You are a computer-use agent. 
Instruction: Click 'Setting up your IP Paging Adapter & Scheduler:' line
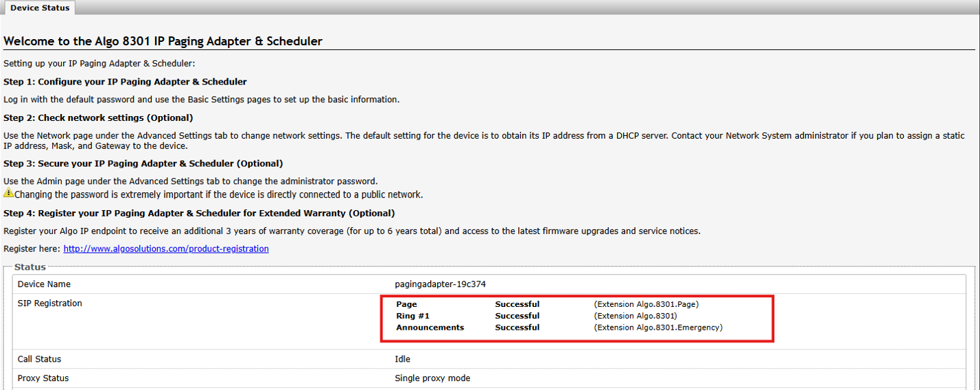click(100, 64)
